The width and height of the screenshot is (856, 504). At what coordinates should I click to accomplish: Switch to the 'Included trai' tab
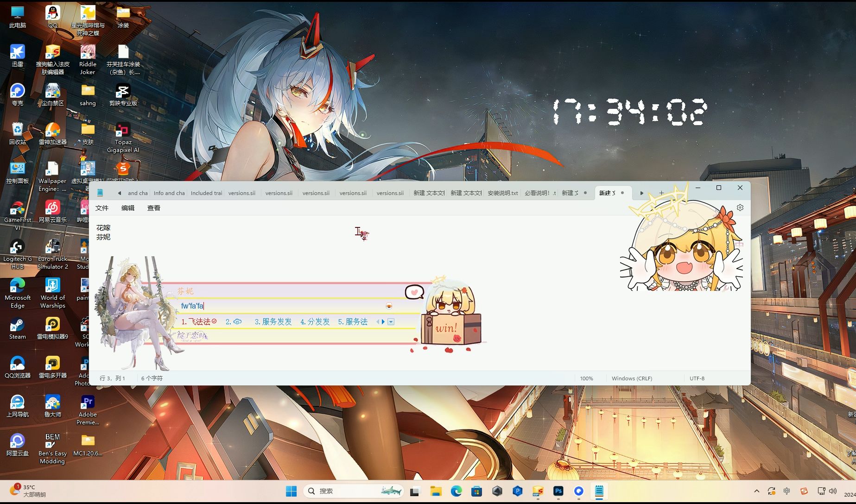(x=206, y=193)
